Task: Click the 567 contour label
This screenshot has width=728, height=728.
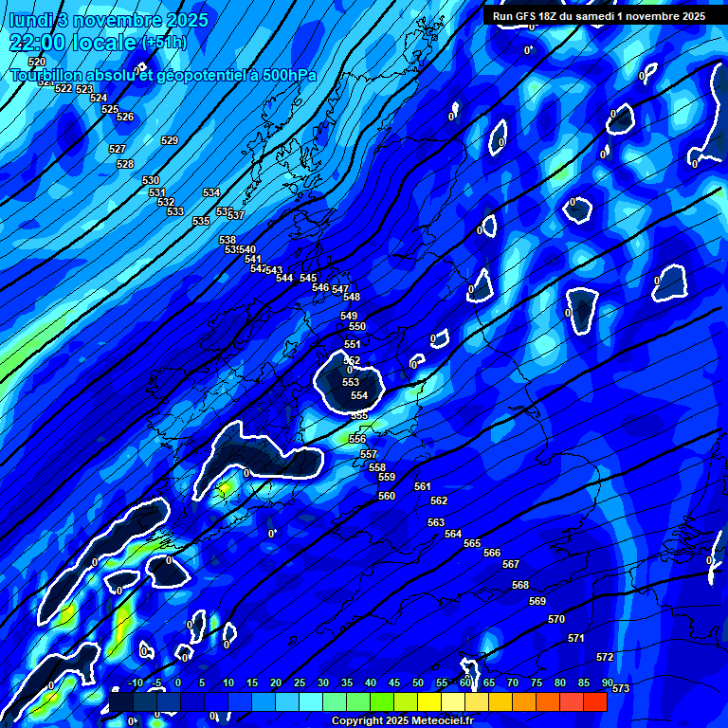Action: [x=511, y=564]
